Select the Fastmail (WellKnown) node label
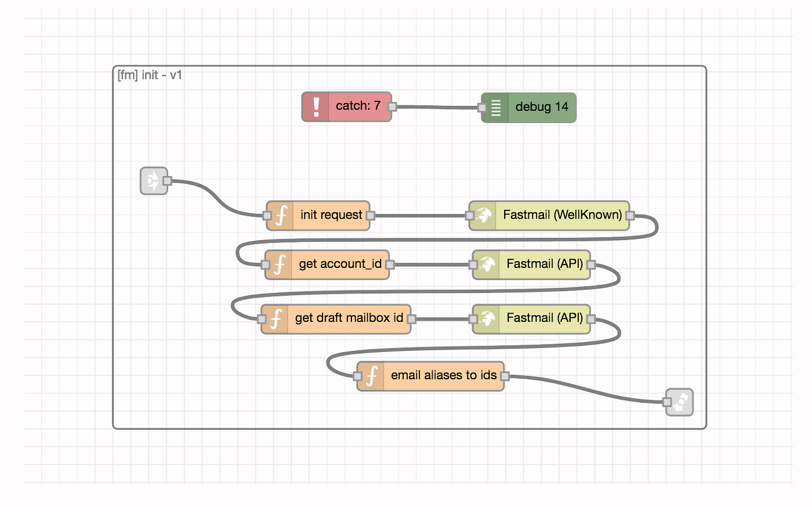The height and width of the screenshot is (508, 812). tap(562, 215)
